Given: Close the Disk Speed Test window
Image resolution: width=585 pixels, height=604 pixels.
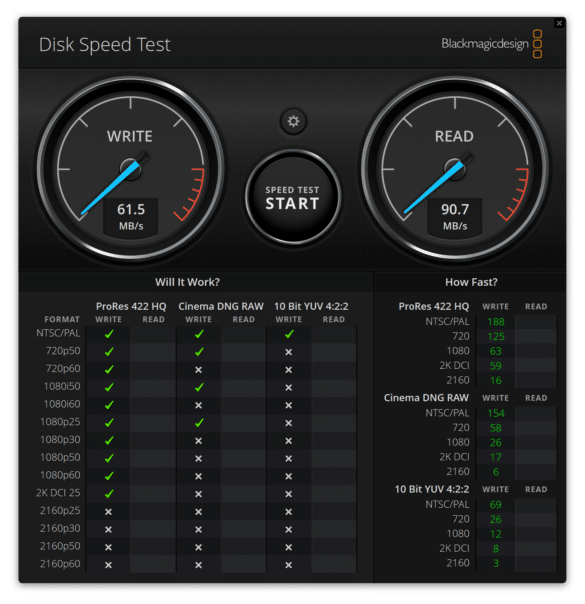Looking at the screenshot, I should pos(559,23).
